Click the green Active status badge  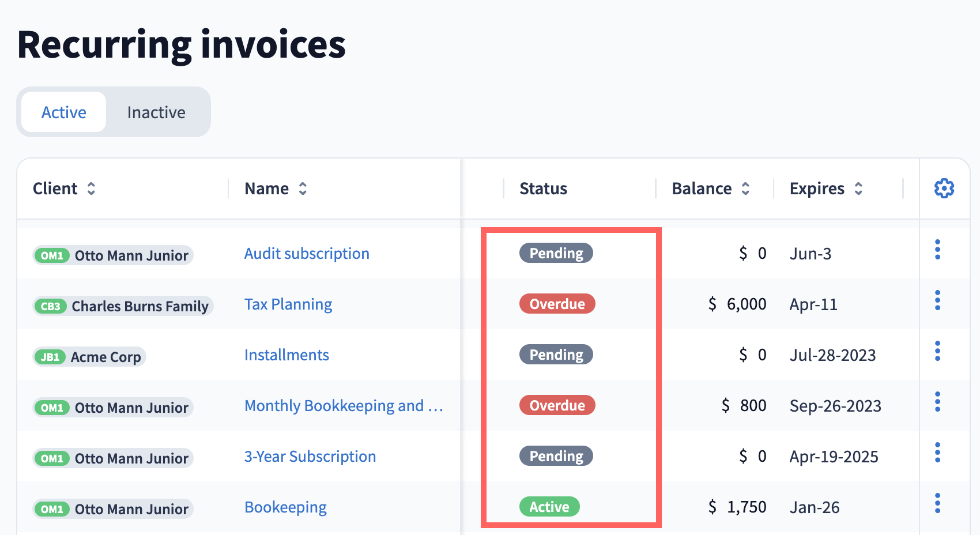(549, 507)
